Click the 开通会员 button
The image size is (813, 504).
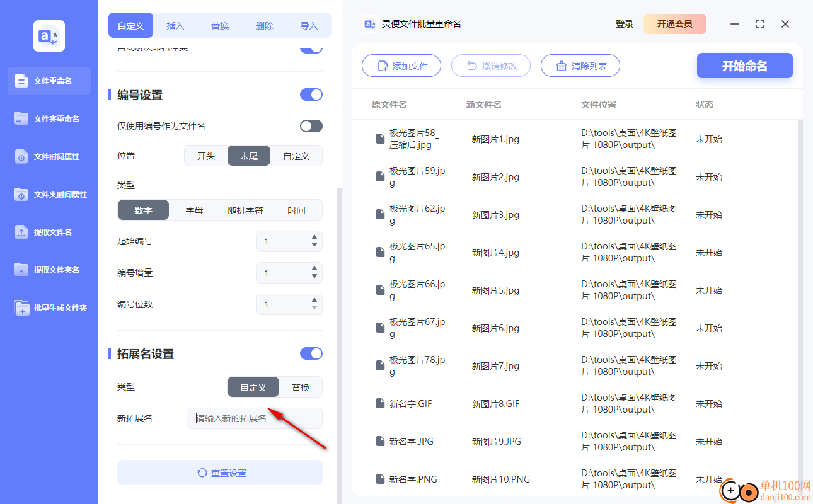click(675, 24)
